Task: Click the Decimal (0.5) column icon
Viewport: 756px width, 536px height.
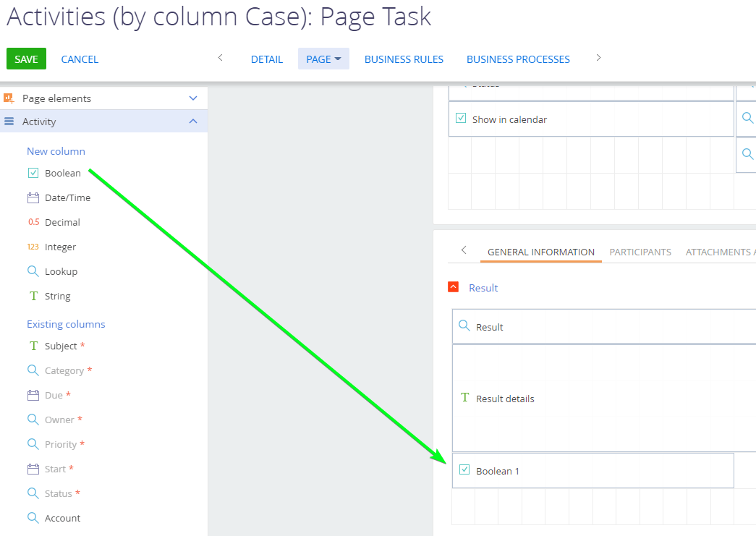Action: coord(33,222)
